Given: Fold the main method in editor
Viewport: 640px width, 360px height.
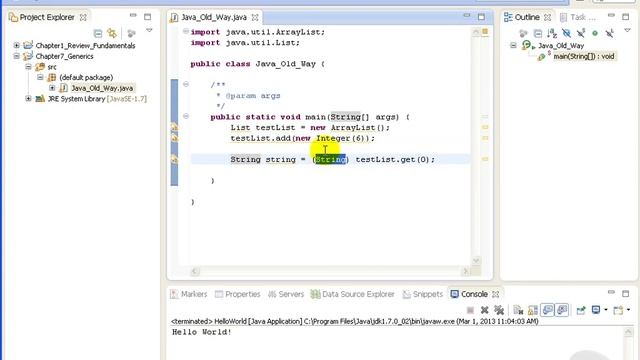Looking at the screenshot, I should click(x=186, y=116).
